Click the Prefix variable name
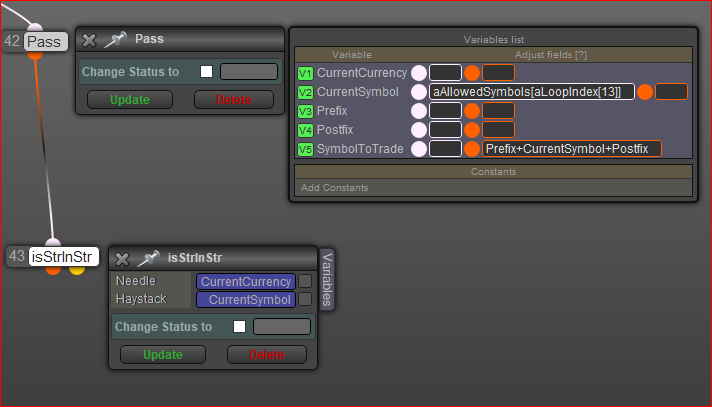712x407 pixels. [332, 111]
